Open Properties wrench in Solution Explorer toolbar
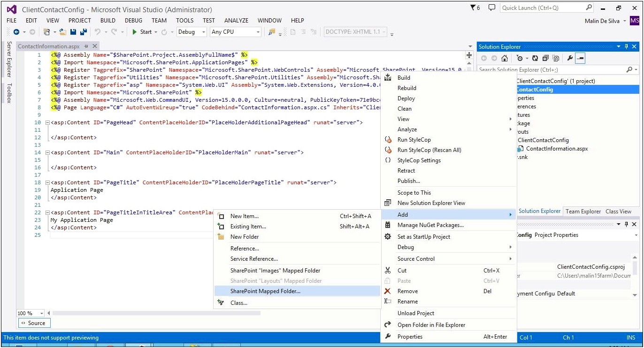 coord(570,59)
